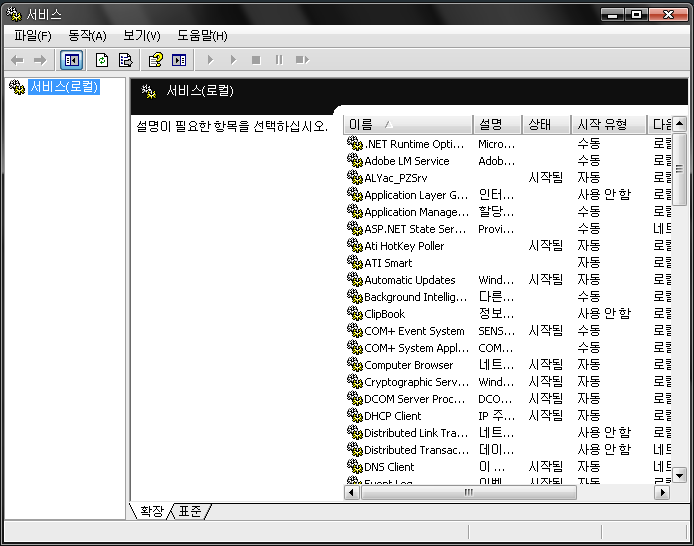The width and height of the screenshot is (694, 546).
Task: Select the Automatic Updates service row
Action: point(508,279)
